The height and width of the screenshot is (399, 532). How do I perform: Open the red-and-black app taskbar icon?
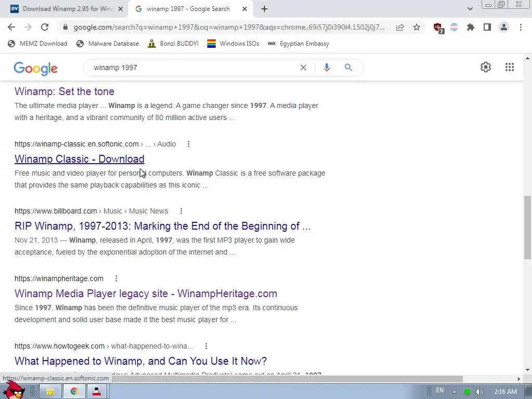[x=97, y=392]
